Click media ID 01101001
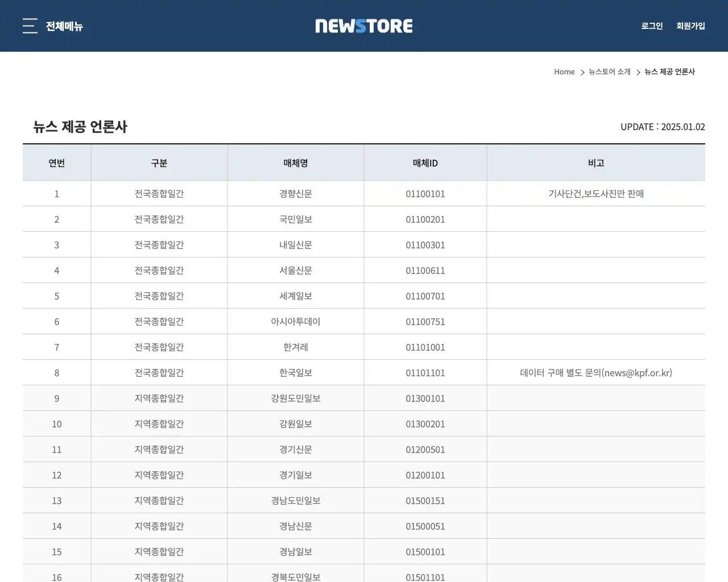The width and height of the screenshot is (728, 582). point(425,347)
